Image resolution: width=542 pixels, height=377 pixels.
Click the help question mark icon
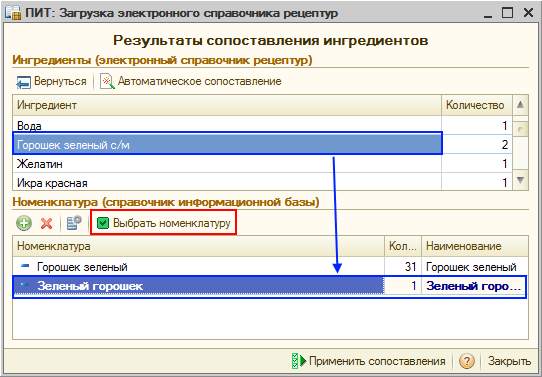pyautogui.click(x=467, y=361)
